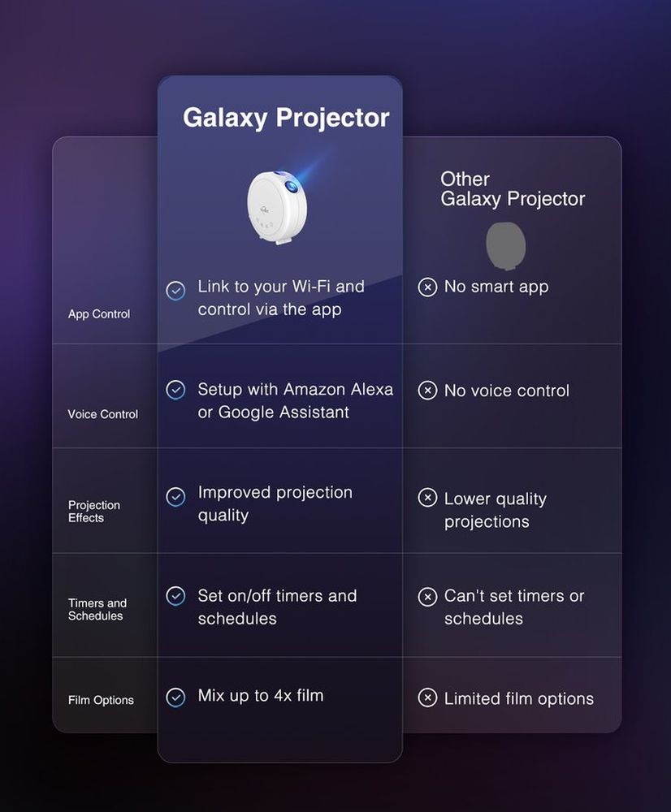
Task: Click the X icon next to No voice control
Action: point(427,390)
